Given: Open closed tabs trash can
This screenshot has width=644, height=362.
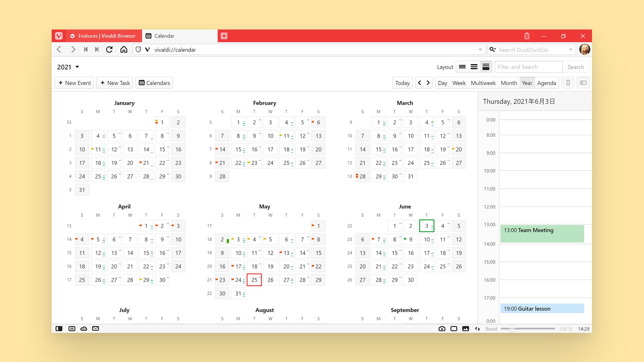Looking at the screenshot, I should click(x=527, y=36).
